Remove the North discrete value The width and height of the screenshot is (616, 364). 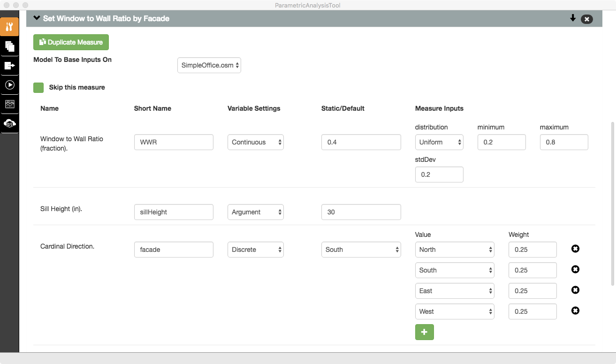(575, 249)
